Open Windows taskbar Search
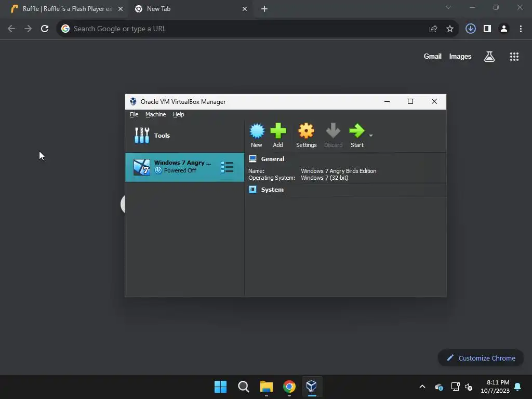This screenshot has height=399, width=532. tap(244, 387)
